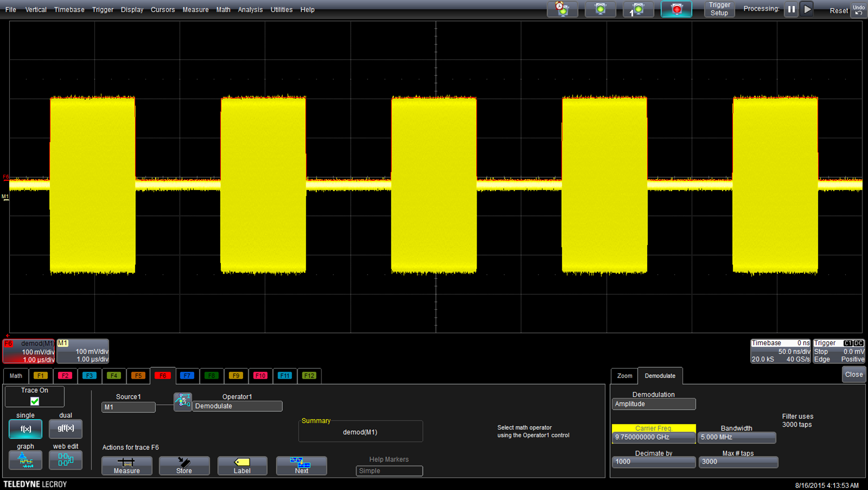This screenshot has width=868, height=490.
Task: Open the Demodulation Amplitude dropdown
Action: (654, 404)
